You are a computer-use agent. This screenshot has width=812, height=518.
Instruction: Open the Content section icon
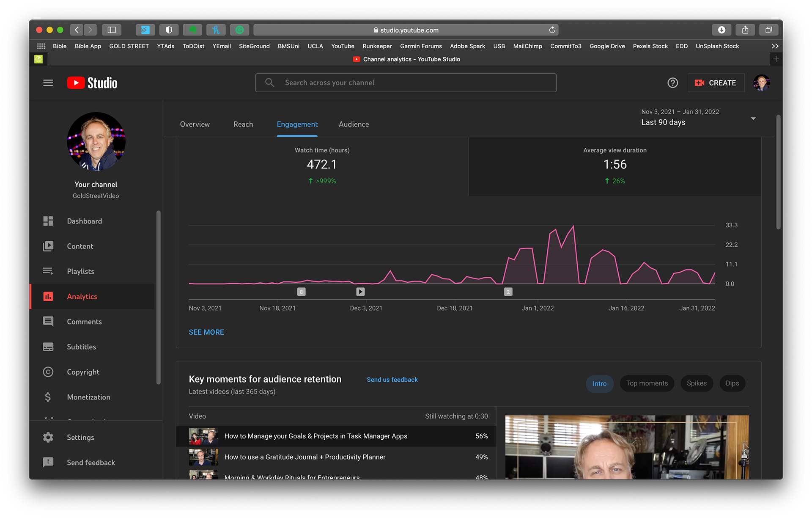click(x=48, y=246)
